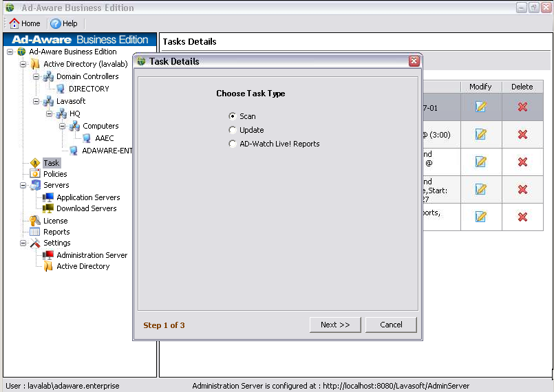Collapse the Lavasoft node
This screenshot has height=392, width=554.
36,101
